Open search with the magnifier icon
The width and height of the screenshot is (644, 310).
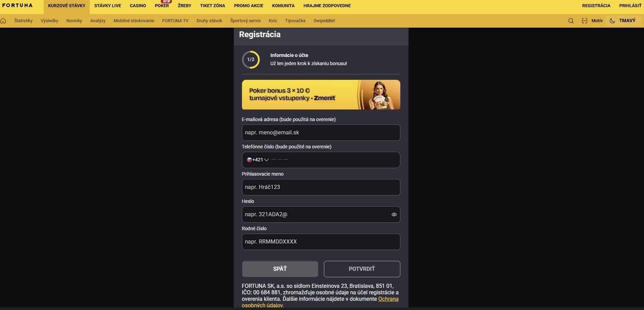click(571, 21)
